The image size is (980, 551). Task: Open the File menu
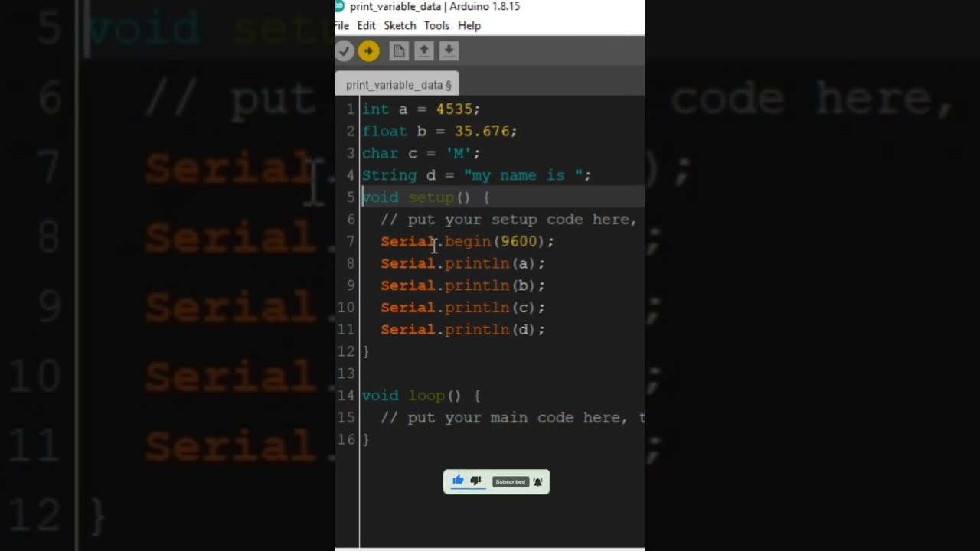coord(341,25)
